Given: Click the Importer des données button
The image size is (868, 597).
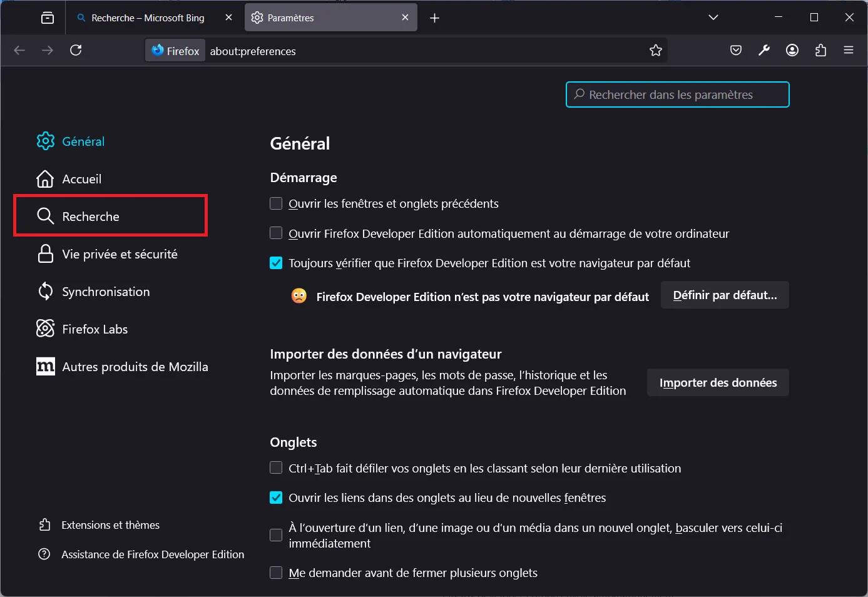Looking at the screenshot, I should [718, 383].
